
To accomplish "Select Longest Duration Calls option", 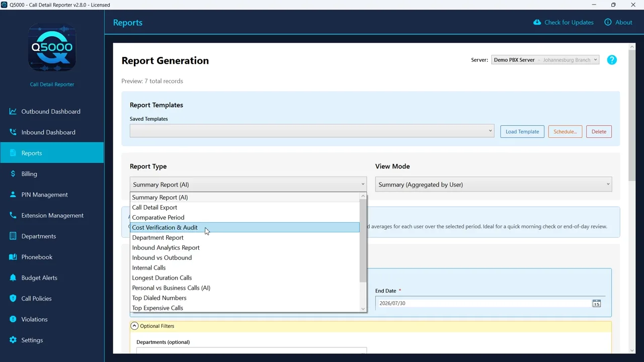I will click(x=245, y=278).
